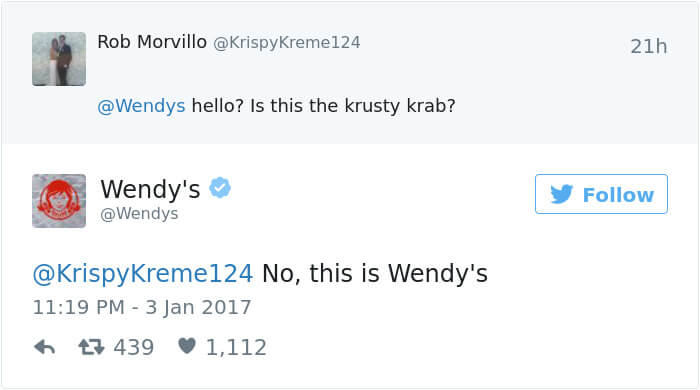This screenshot has width=700, height=390.
Task: Click the @KrispyKreme124 mention in Wendy's reply
Action: click(143, 274)
